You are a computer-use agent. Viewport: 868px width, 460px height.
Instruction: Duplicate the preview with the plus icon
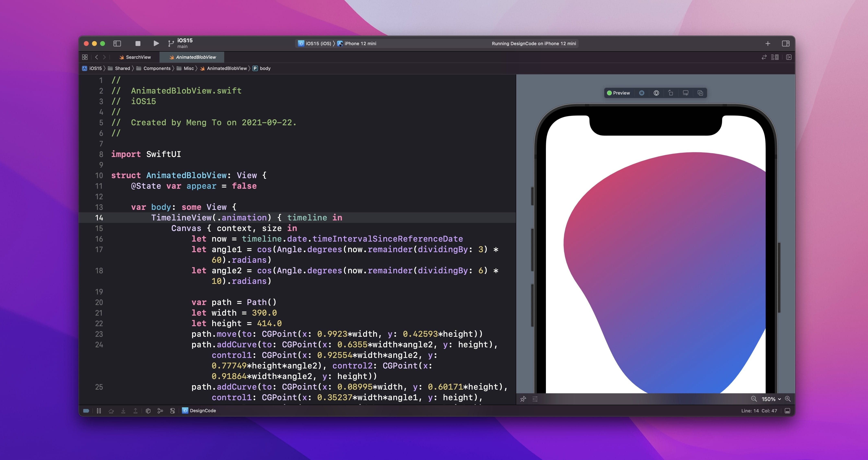700,93
